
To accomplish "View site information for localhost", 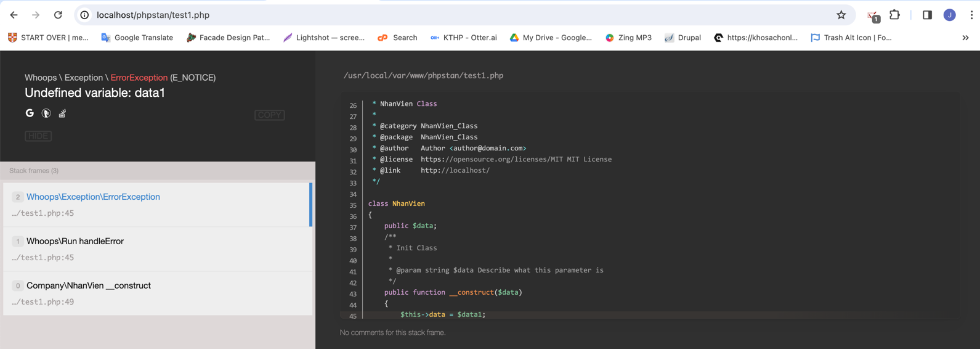I will 85,15.
